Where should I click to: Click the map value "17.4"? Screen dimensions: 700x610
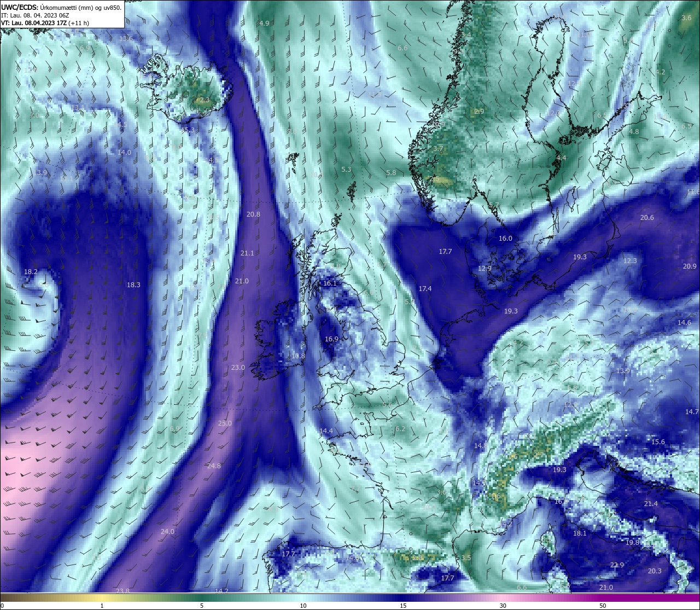tap(425, 289)
